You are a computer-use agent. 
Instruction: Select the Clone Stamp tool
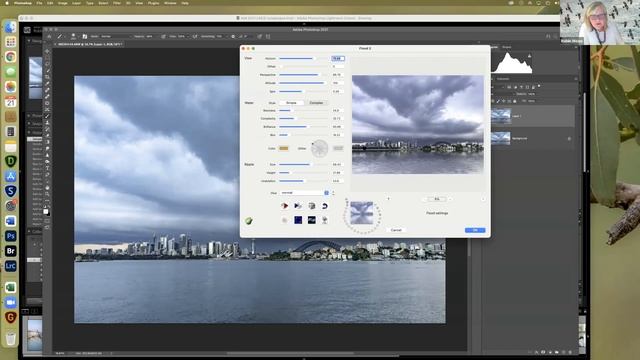(47, 123)
